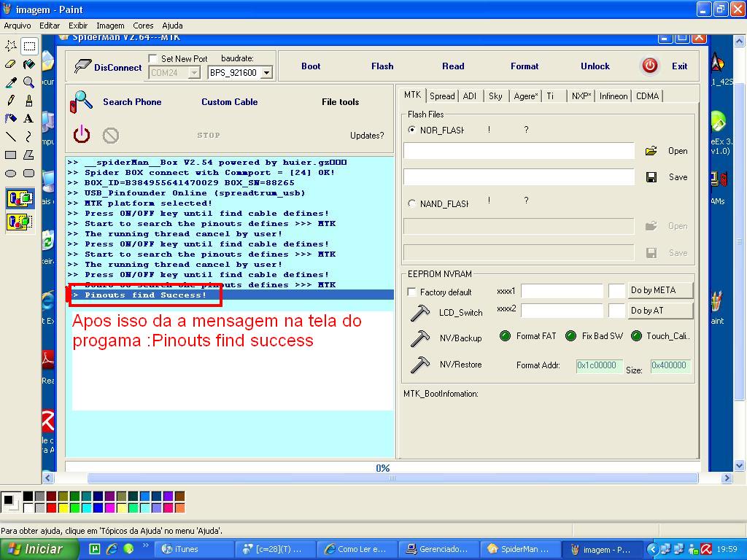Select the Magnifier tool in Paint
The height and width of the screenshot is (560, 747).
[x=28, y=82]
